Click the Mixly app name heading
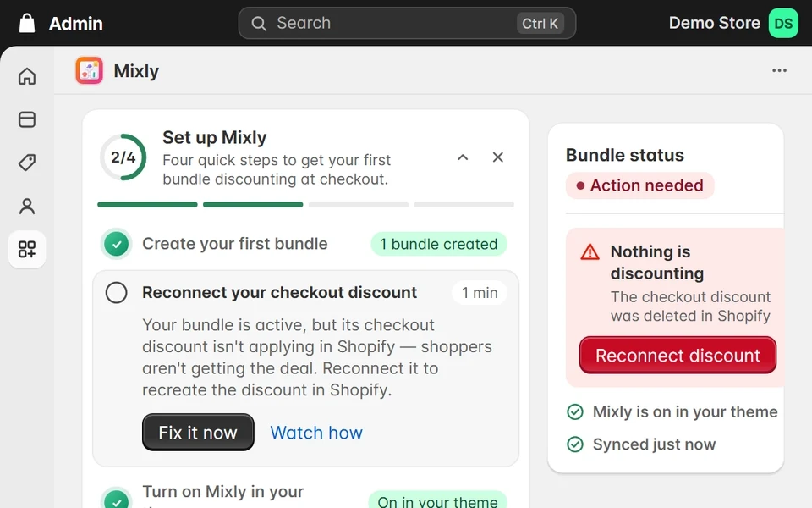This screenshot has width=812, height=508. tap(136, 71)
